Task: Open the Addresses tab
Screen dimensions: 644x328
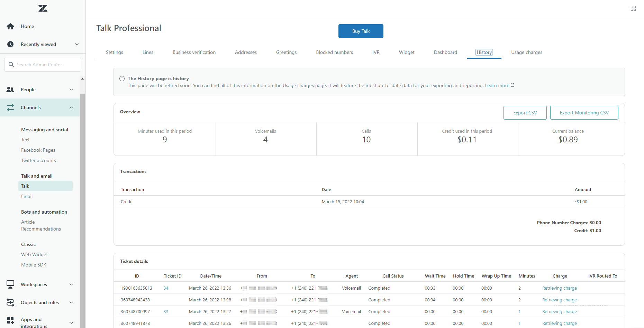Action: (x=246, y=52)
